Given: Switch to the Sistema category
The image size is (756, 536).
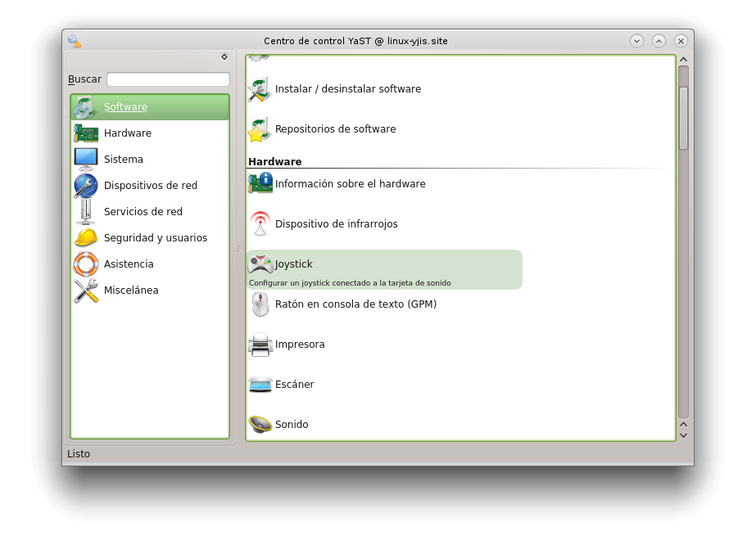Looking at the screenshot, I should (x=123, y=159).
